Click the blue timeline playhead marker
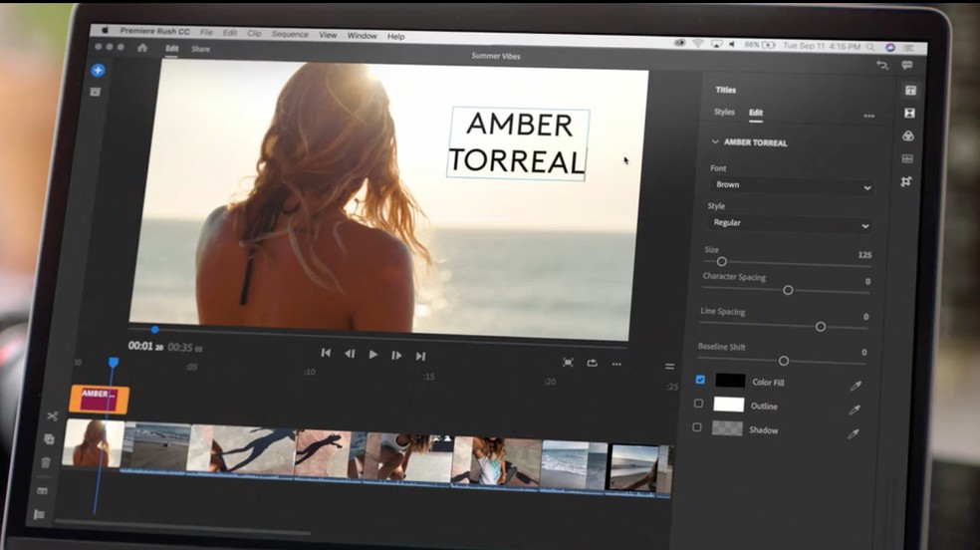The height and width of the screenshot is (550, 980). point(114,363)
